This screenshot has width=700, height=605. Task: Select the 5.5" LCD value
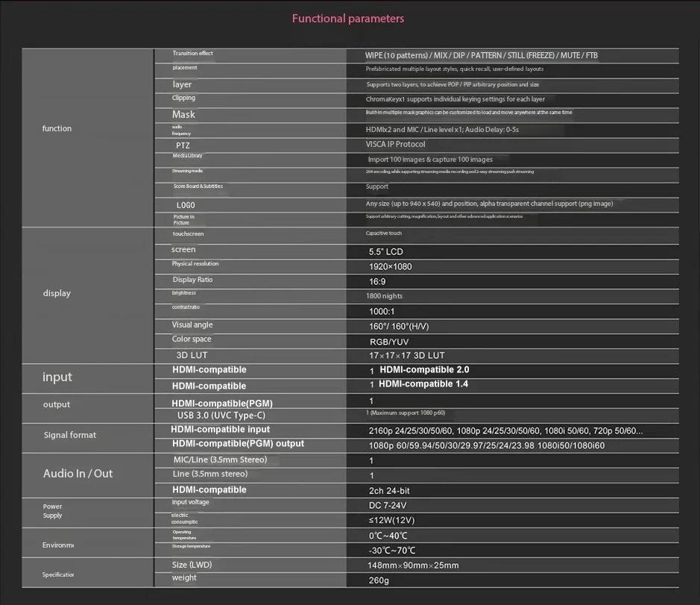385,251
